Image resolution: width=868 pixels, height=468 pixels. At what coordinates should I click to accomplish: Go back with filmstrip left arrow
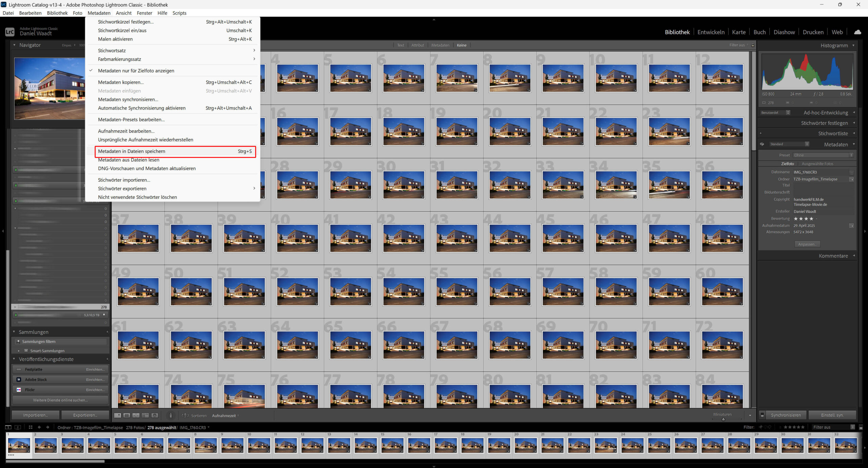39,427
